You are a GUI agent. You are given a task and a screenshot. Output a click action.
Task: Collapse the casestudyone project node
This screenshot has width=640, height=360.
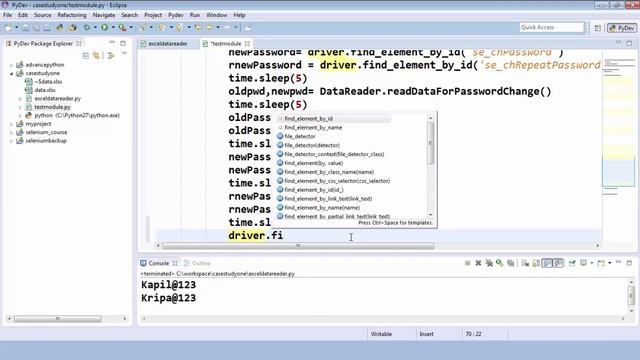tap(11, 73)
